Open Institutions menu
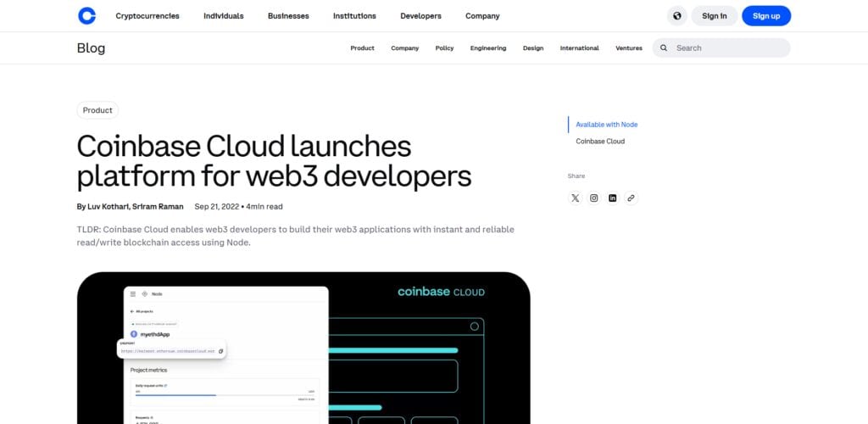 tap(354, 16)
